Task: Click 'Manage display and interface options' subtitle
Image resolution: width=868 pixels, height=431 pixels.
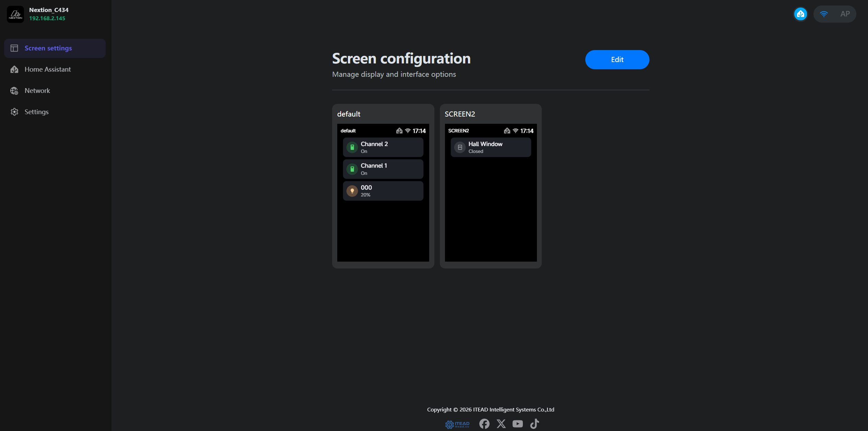Action: tap(394, 74)
